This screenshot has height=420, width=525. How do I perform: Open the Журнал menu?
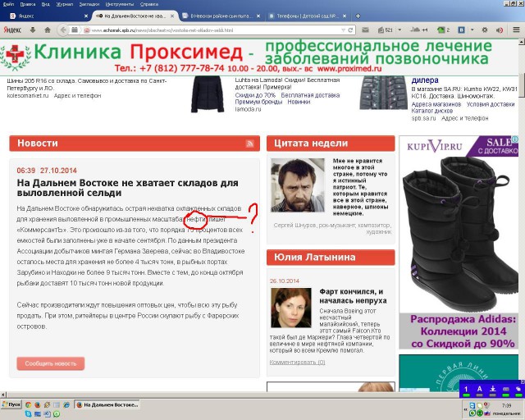[65, 4]
